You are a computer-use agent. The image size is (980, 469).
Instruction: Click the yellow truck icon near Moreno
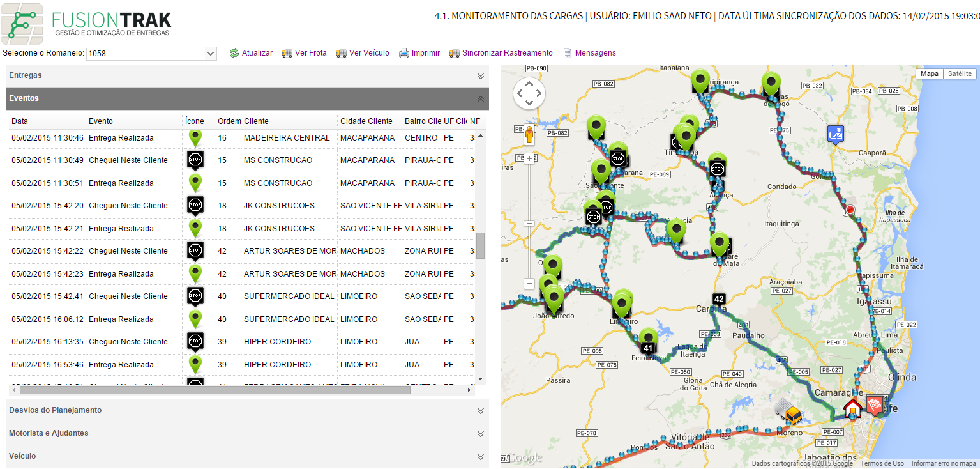pos(789,411)
